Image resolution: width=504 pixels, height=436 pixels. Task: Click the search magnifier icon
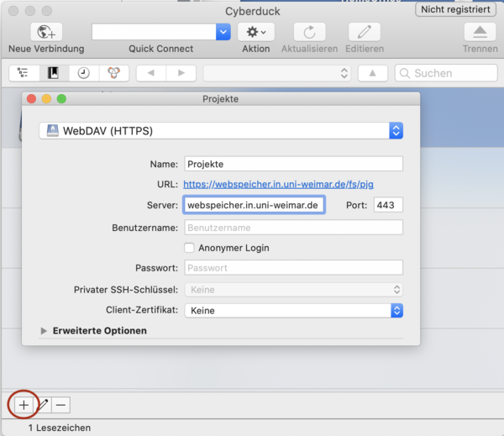click(x=405, y=73)
